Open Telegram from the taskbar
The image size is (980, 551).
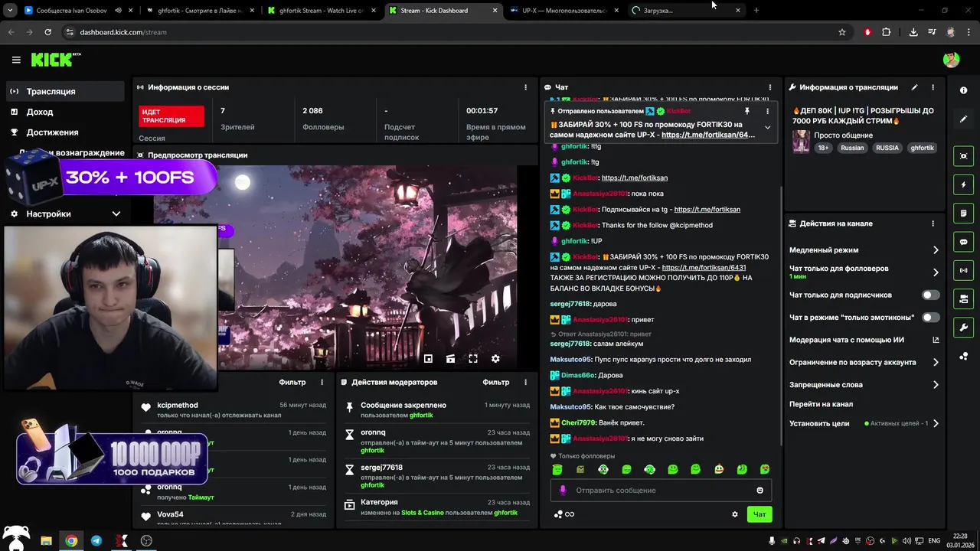click(96, 540)
